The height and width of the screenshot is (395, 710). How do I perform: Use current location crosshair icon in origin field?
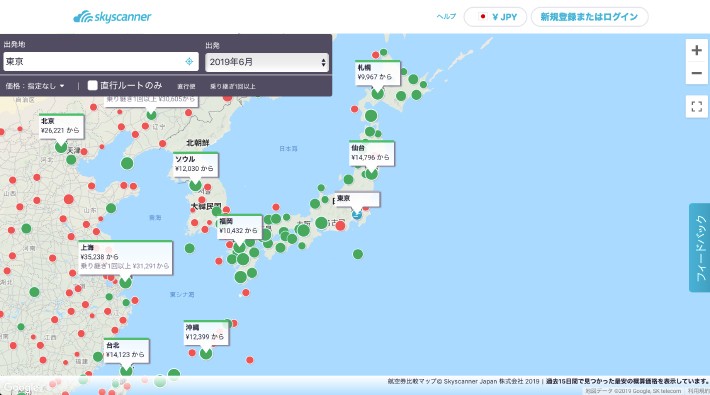pos(189,62)
